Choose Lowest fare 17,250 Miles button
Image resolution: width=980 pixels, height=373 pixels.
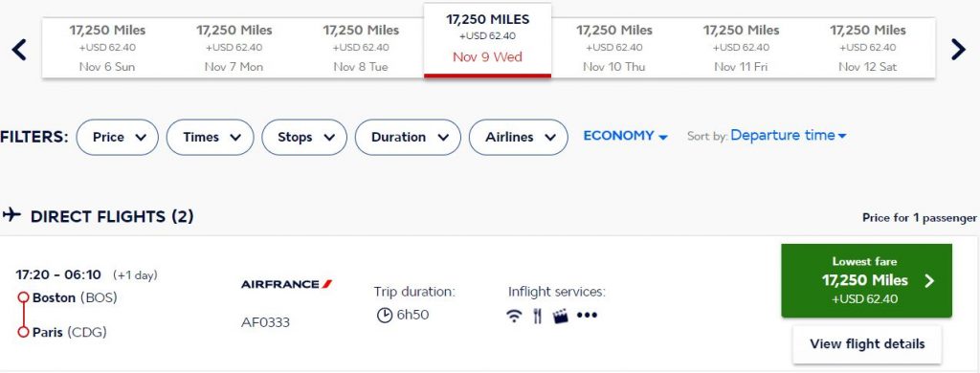coord(866,280)
